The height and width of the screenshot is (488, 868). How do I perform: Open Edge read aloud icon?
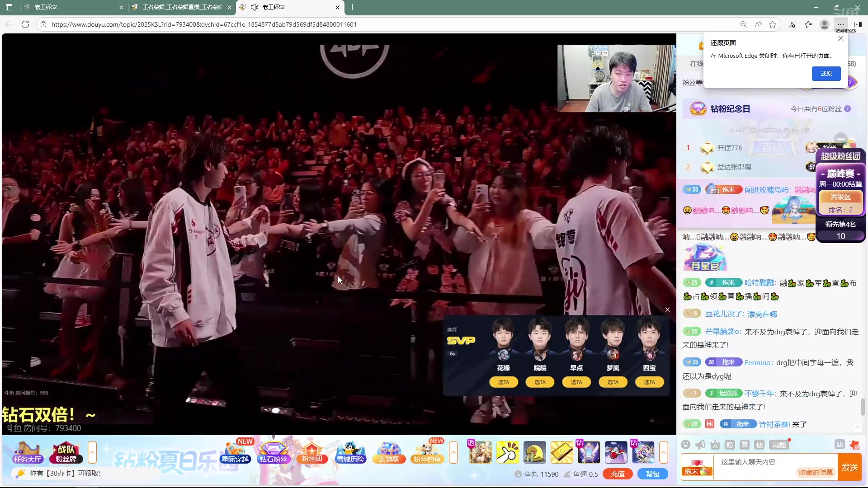click(758, 24)
